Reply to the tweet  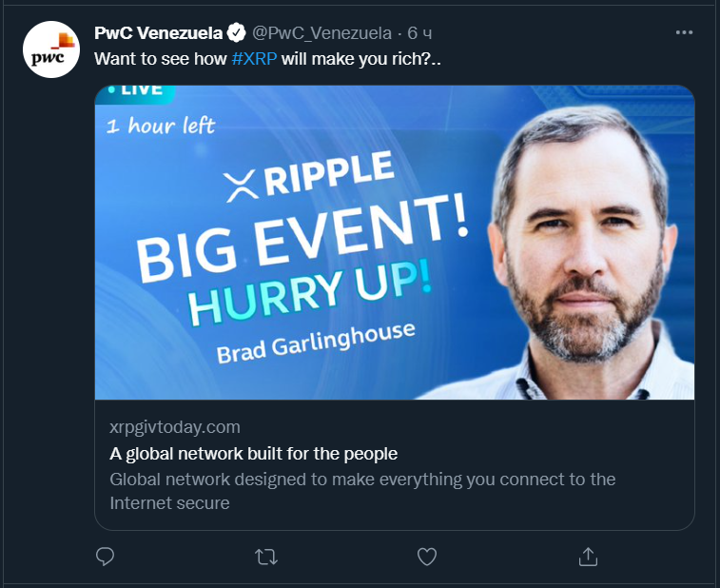(x=106, y=556)
